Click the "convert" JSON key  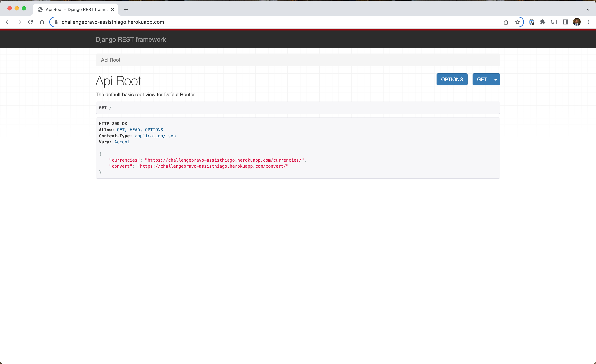pyautogui.click(x=121, y=166)
